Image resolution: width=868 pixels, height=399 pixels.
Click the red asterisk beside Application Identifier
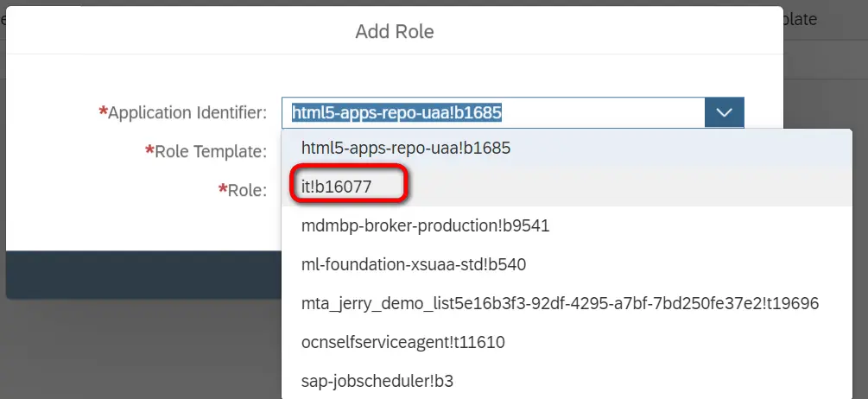104,111
